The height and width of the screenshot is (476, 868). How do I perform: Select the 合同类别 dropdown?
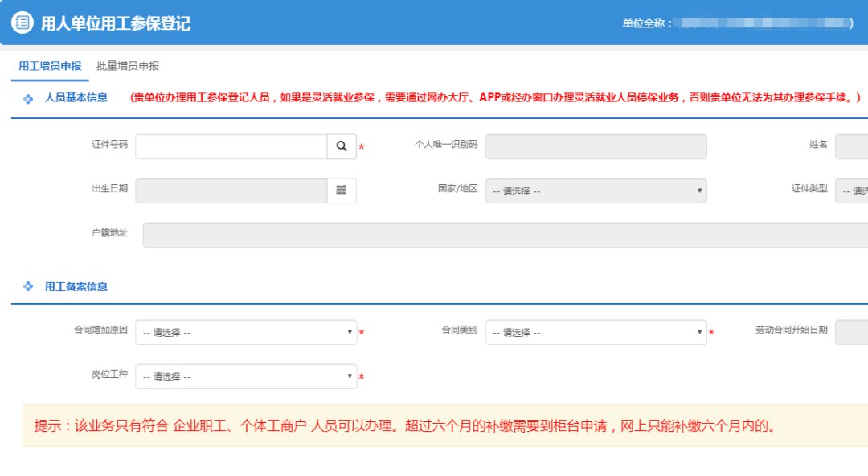596,332
